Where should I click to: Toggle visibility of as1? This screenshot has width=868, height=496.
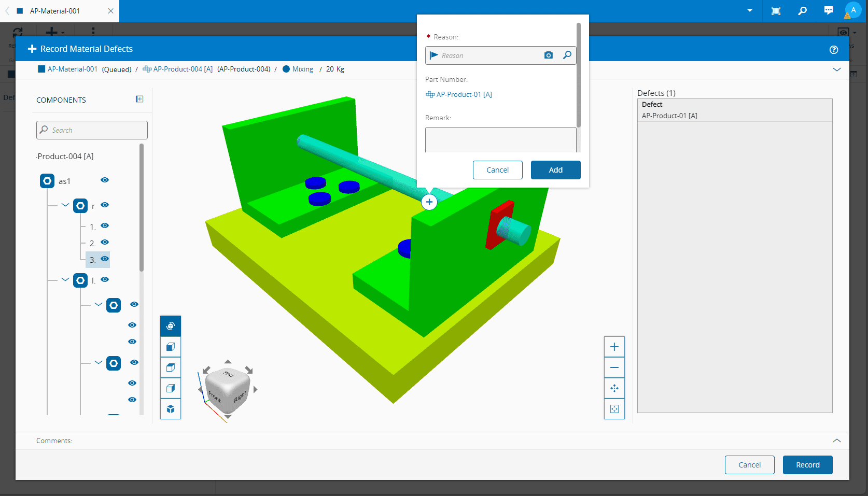pyautogui.click(x=105, y=180)
